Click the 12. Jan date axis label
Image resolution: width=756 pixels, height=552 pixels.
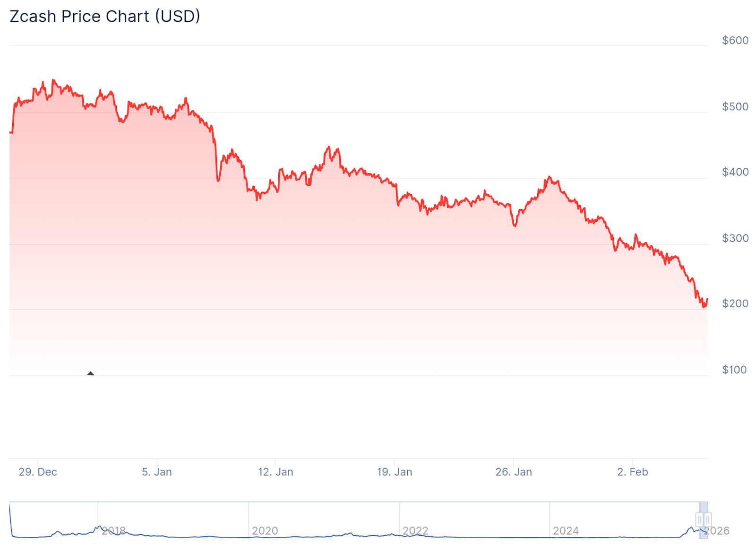pos(275,472)
